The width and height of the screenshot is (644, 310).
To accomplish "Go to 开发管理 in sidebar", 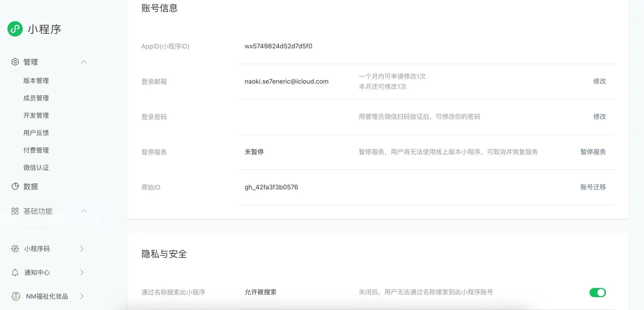I will click(36, 115).
